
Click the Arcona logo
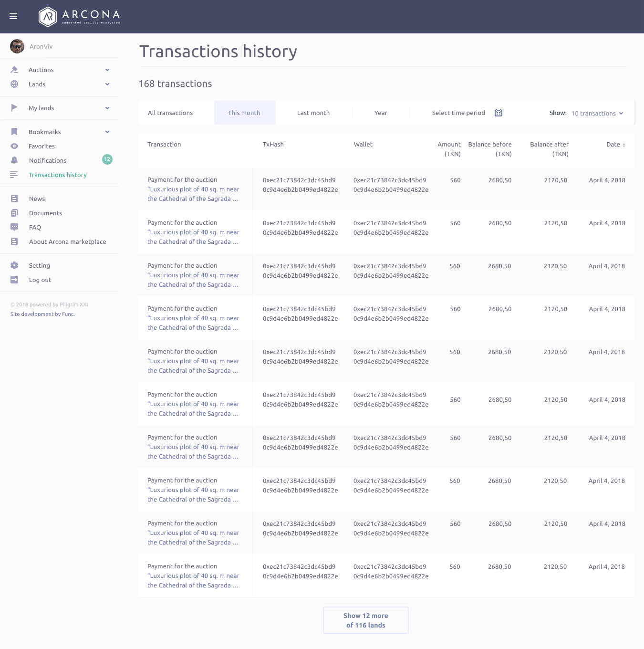point(79,16)
